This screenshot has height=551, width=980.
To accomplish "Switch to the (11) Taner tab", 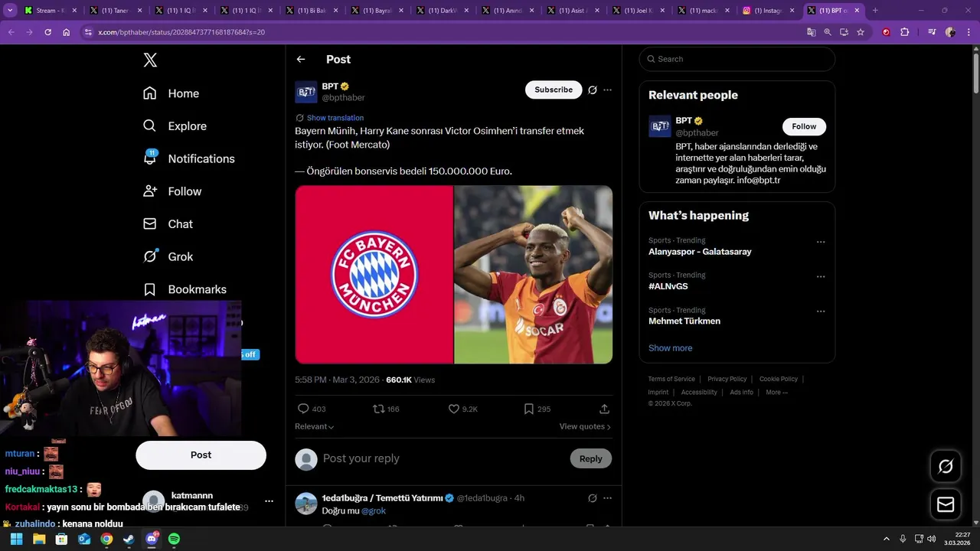I will pyautogui.click(x=115, y=11).
